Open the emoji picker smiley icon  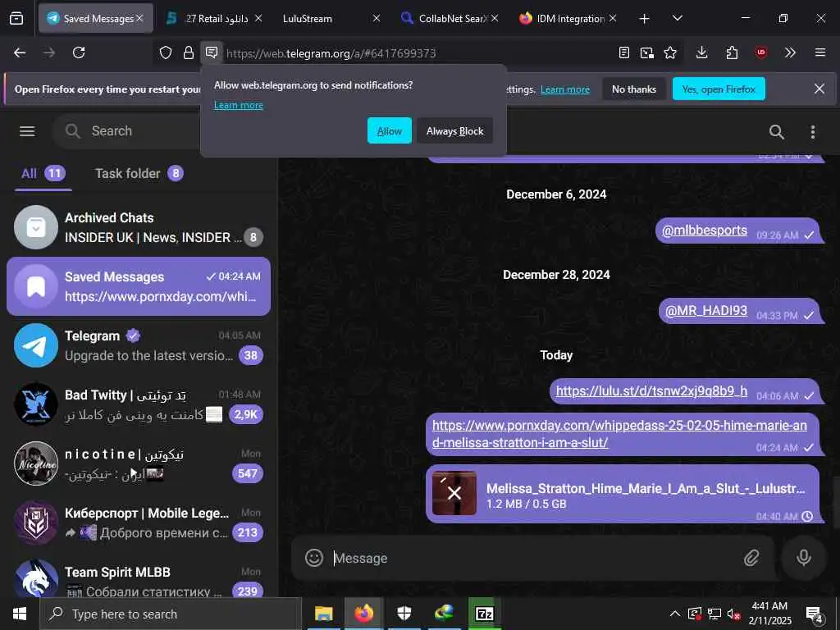point(314,558)
